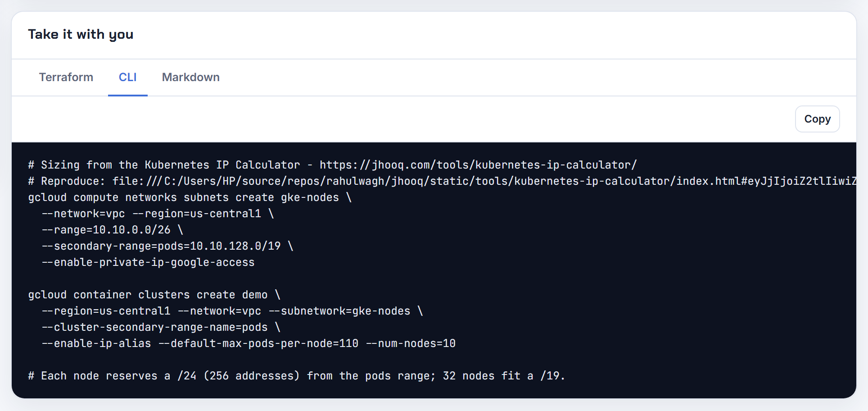Click 'gcloud compute networks subnets create gke-nodes' line
This screenshot has width=868, height=411.
pos(190,197)
